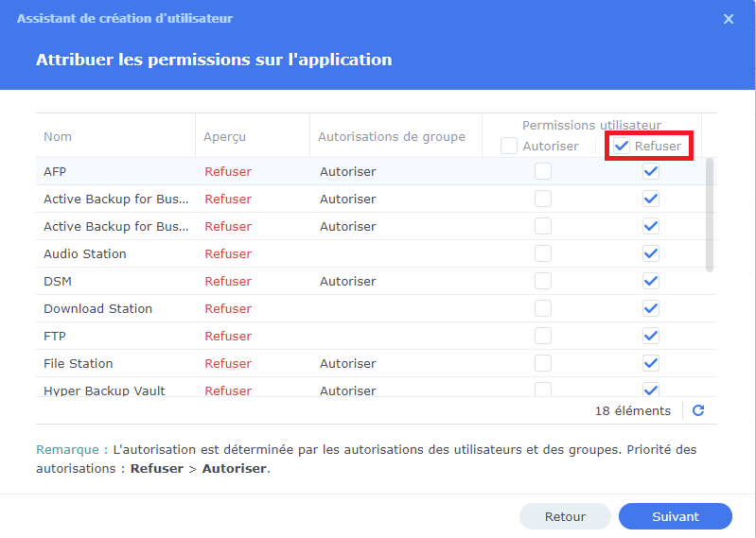Uncheck the Refuser checkbox for AFP
Viewport: 756px width, 538px height.
[650, 171]
